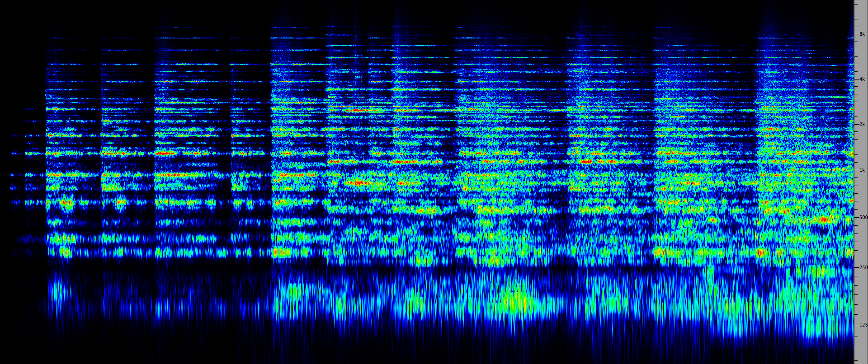Click the ruler midway between 1k and 2k

(x=861, y=147)
